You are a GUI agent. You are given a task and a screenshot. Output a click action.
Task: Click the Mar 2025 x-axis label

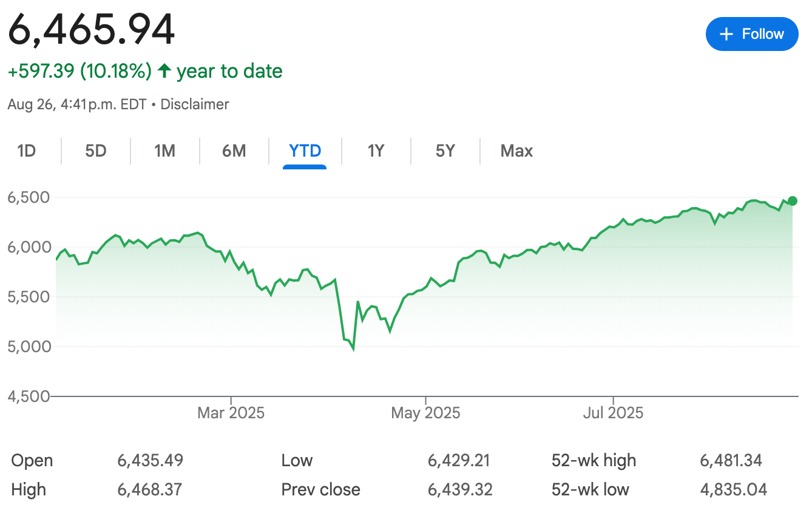[x=231, y=413]
